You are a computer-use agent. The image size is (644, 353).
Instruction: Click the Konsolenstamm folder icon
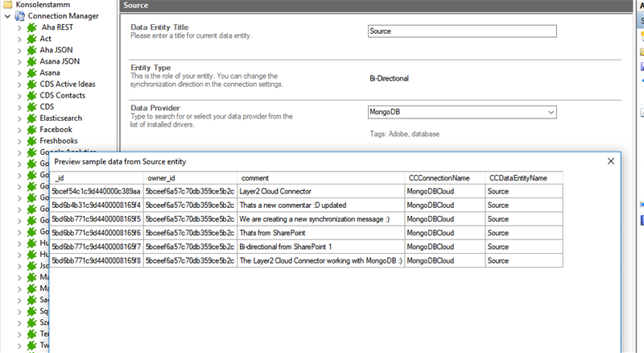click(7, 4)
